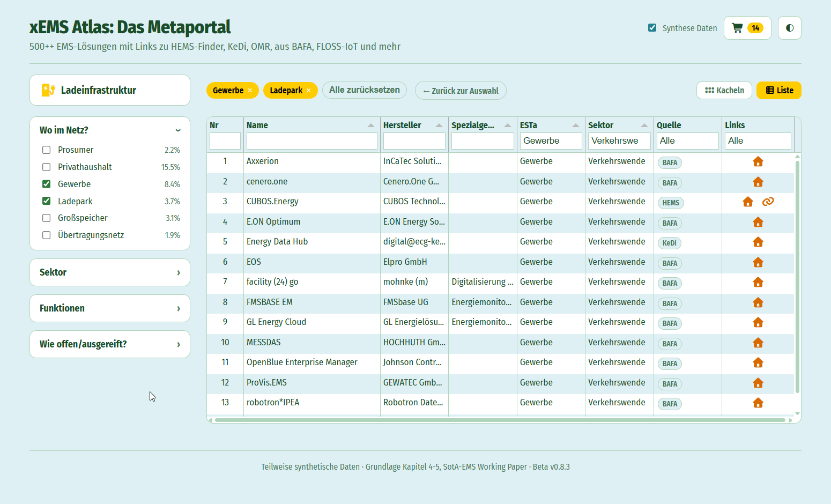Expand the Sektor filter panel
Screen dimensions: 831x504
point(110,272)
